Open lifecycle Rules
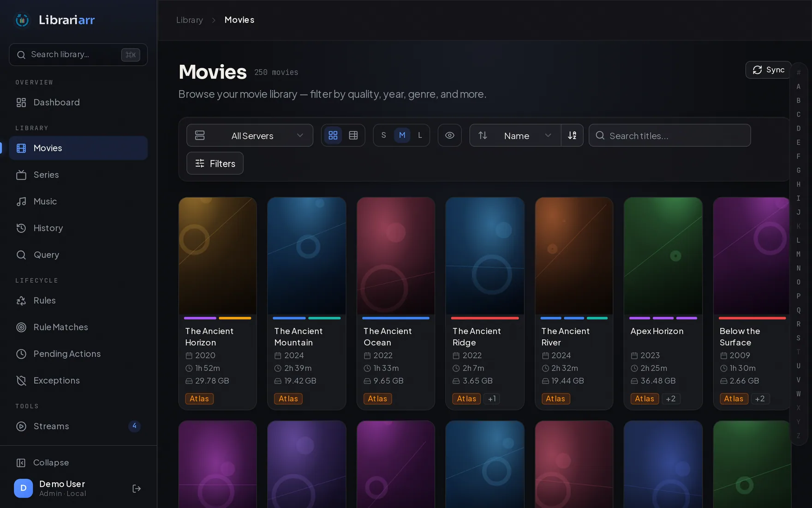Screen dimensions: 812x508 coord(78,300)
